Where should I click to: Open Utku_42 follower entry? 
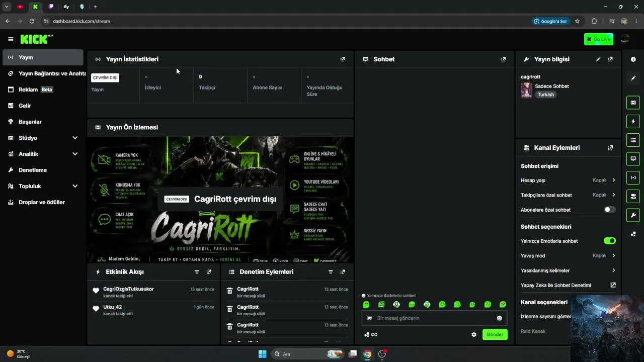tap(154, 310)
